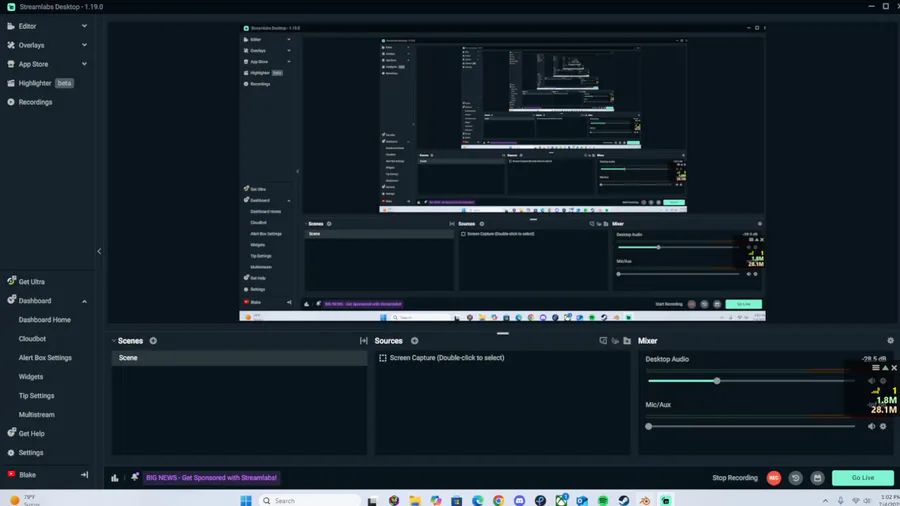Click the nested Streamlabs preview canvas
Viewport: 900px width, 506px height.
click(502, 172)
